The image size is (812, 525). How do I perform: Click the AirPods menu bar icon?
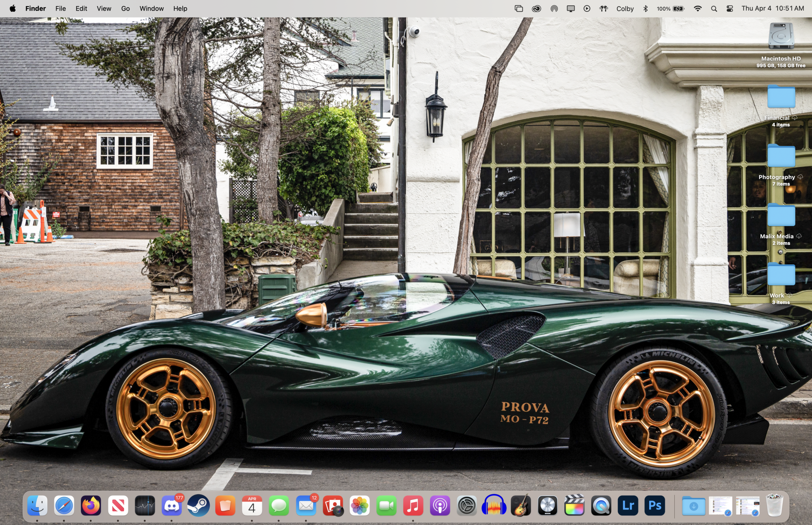pyautogui.click(x=604, y=9)
